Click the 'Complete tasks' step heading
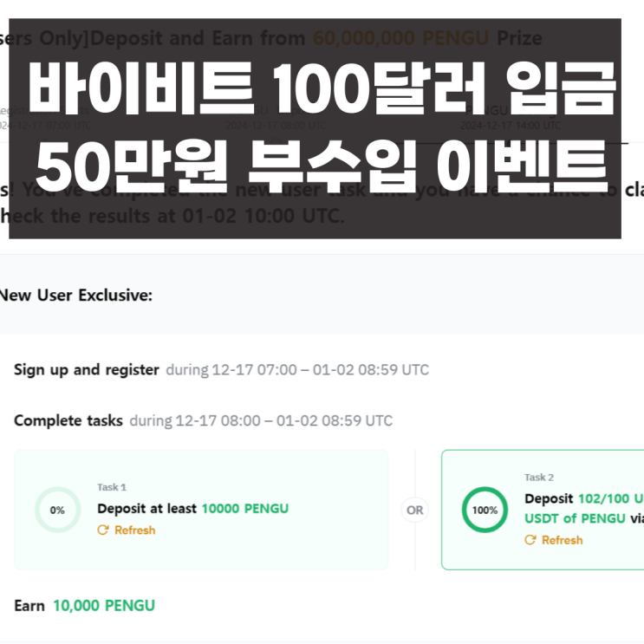 [x=68, y=421]
